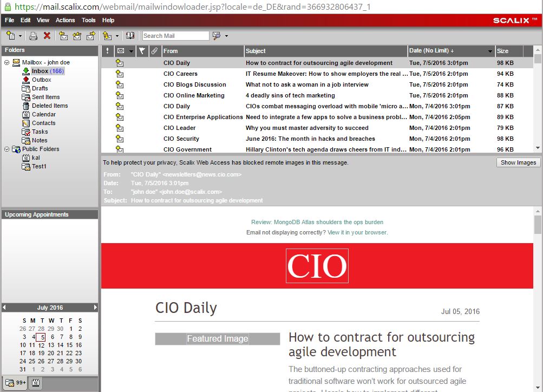Select the CIO Online Marketing message
The height and width of the screenshot is (392, 543).
[x=317, y=95]
